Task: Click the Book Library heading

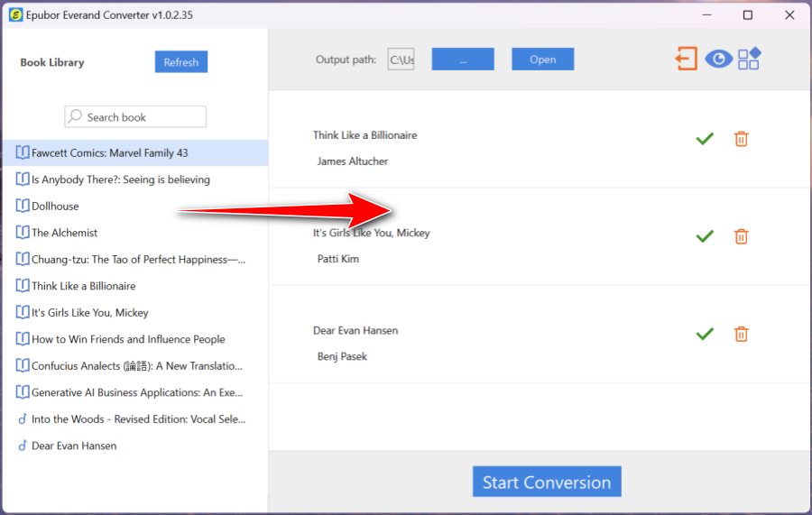Action: click(51, 62)
